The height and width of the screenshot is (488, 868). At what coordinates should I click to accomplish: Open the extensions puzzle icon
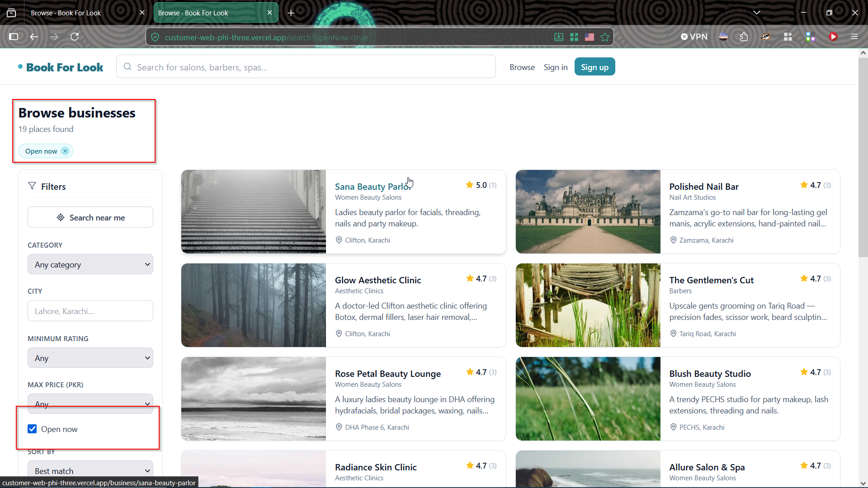pyautogui.click(x=744, y=37)
